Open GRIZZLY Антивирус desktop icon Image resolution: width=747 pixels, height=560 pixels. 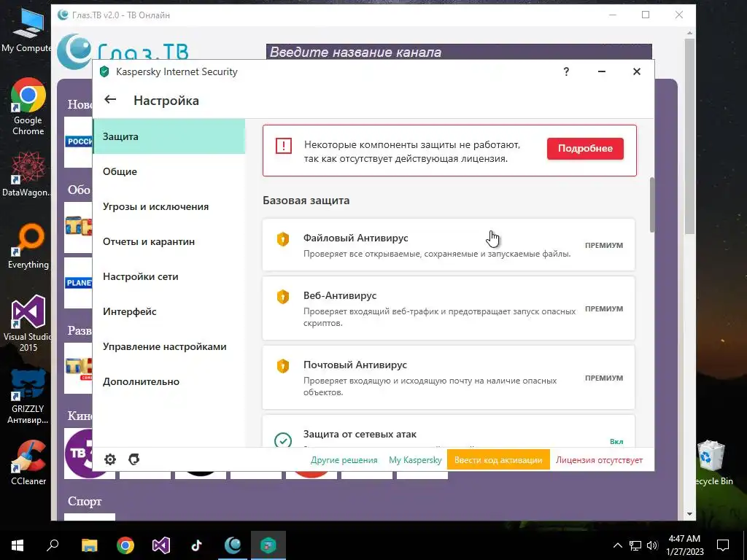(28, 397)
